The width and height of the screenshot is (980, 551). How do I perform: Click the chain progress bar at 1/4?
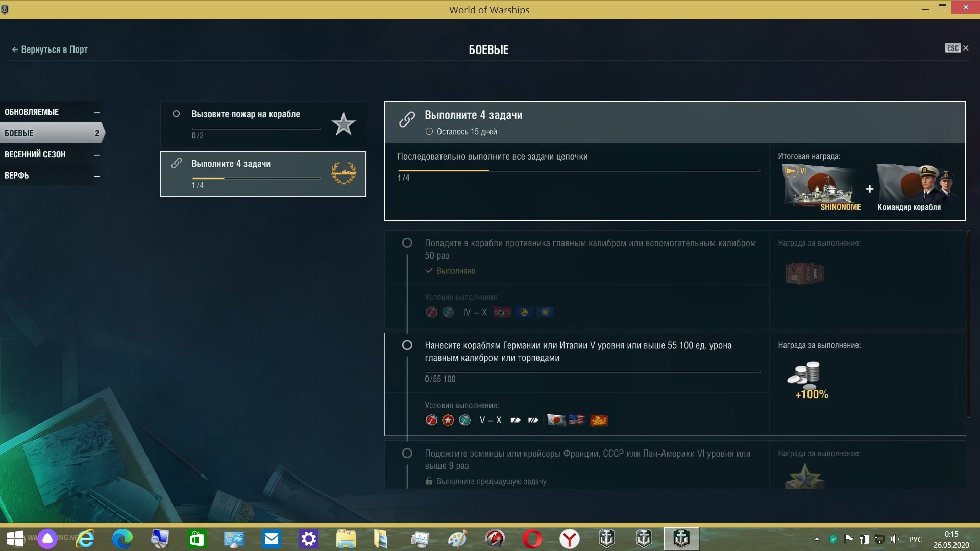click(x=579, y=170)
